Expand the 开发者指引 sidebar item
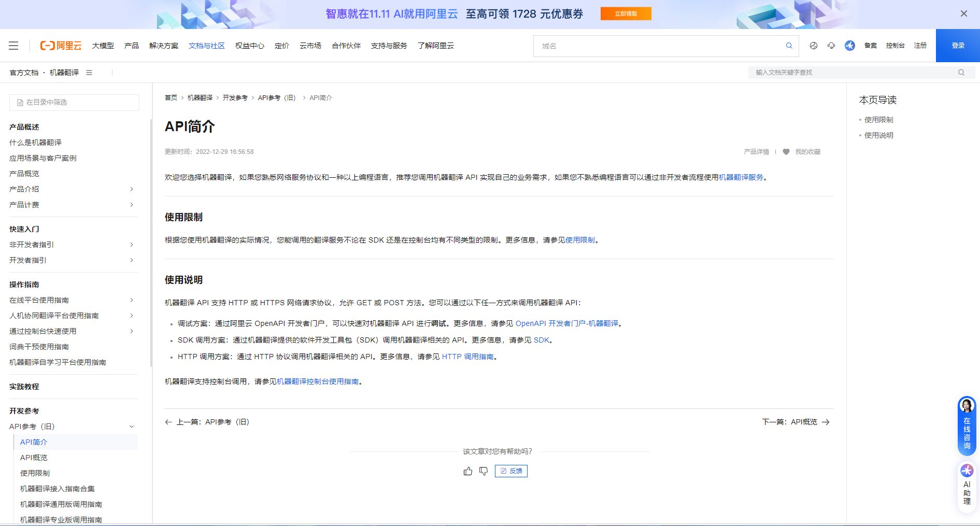The width and height of the screenshot is (980, 526). (132, 260)
